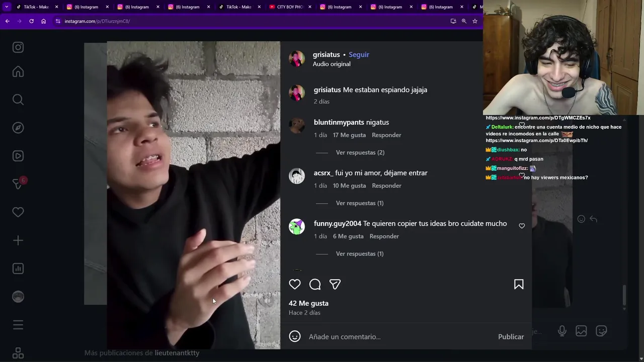644x362 pixels.
Task: Expand Ver respuestas (1) under acsrx_ comment
Action: [x=360, y=203]
